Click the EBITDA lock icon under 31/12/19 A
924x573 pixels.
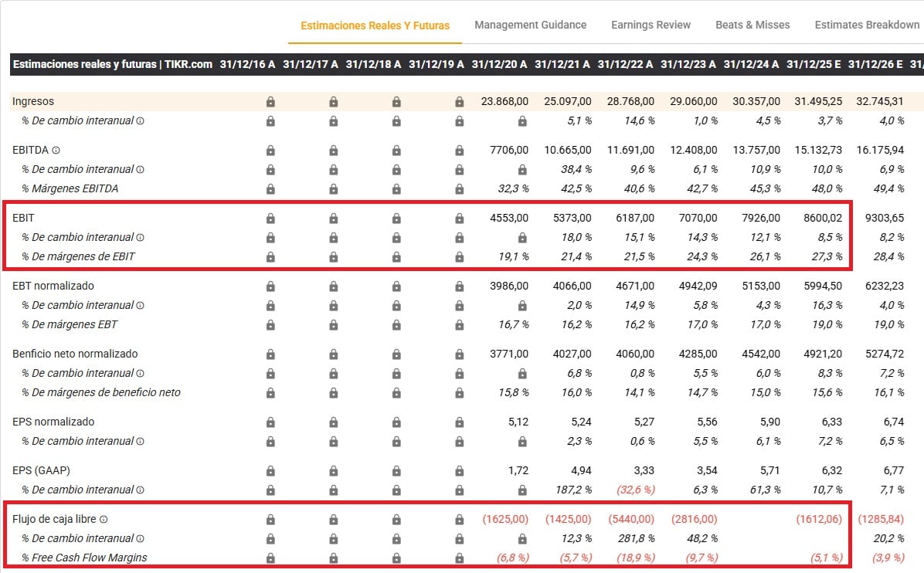pos(460,151)
